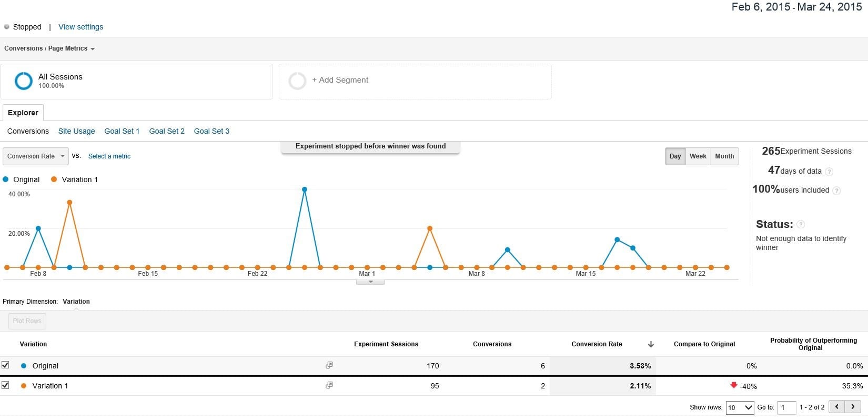Sort table by Experiment Sessions header
The image size is (868, 420).
tap(386, 344)
